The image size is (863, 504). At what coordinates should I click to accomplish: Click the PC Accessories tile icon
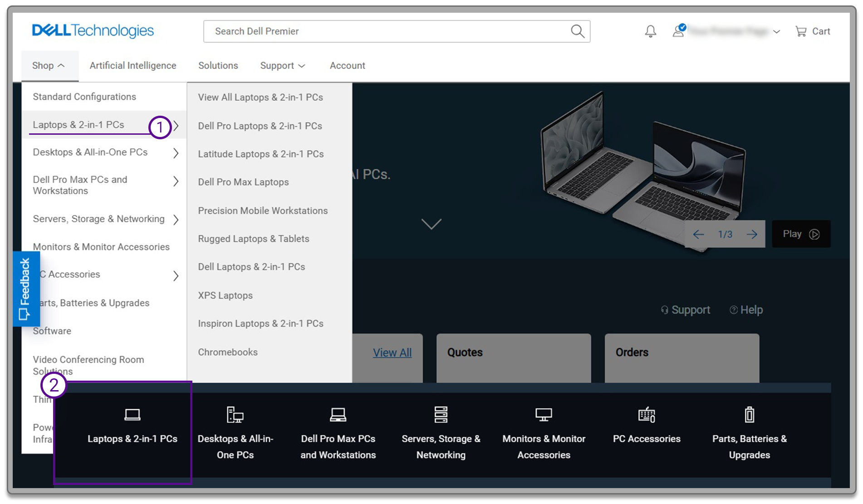pyautogui.click(x=647, y=415)
